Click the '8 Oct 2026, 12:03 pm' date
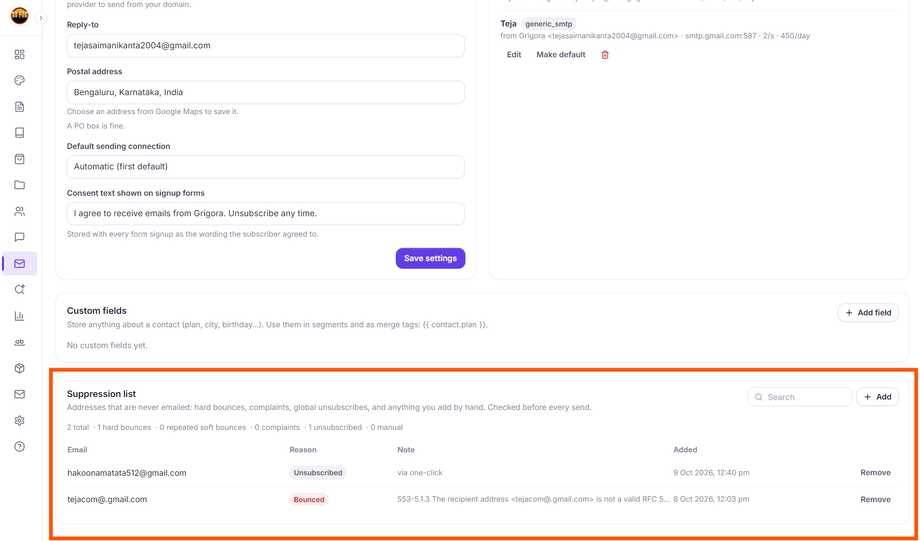The height and width of the screenshot is (541, 920). pyautogui.click(x=711, y=499)
